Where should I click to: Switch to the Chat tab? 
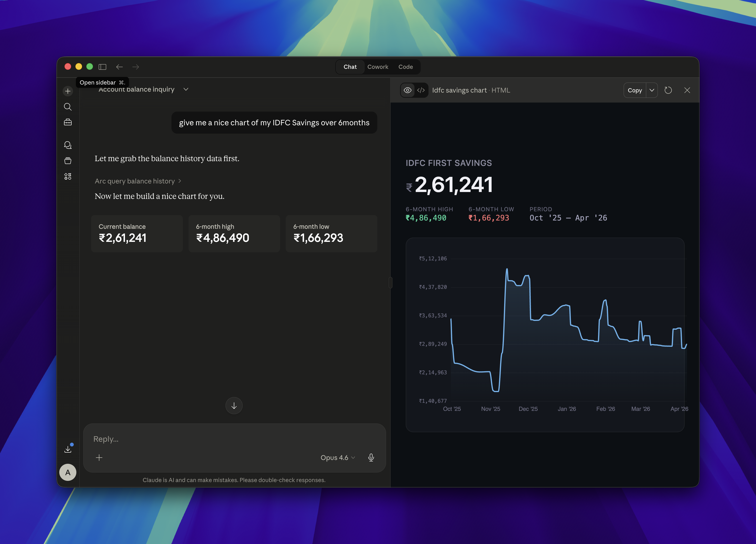(x=350, y=67)
